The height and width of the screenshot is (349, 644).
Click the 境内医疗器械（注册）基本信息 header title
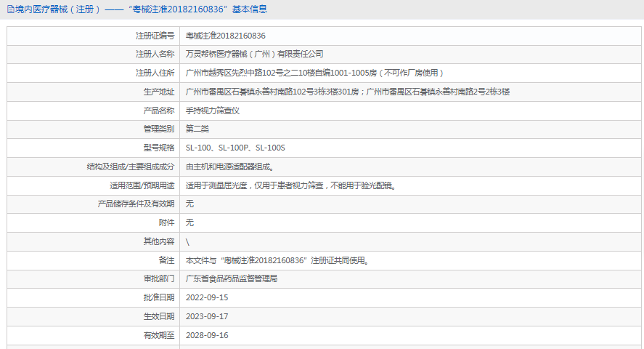click(142, 9)
